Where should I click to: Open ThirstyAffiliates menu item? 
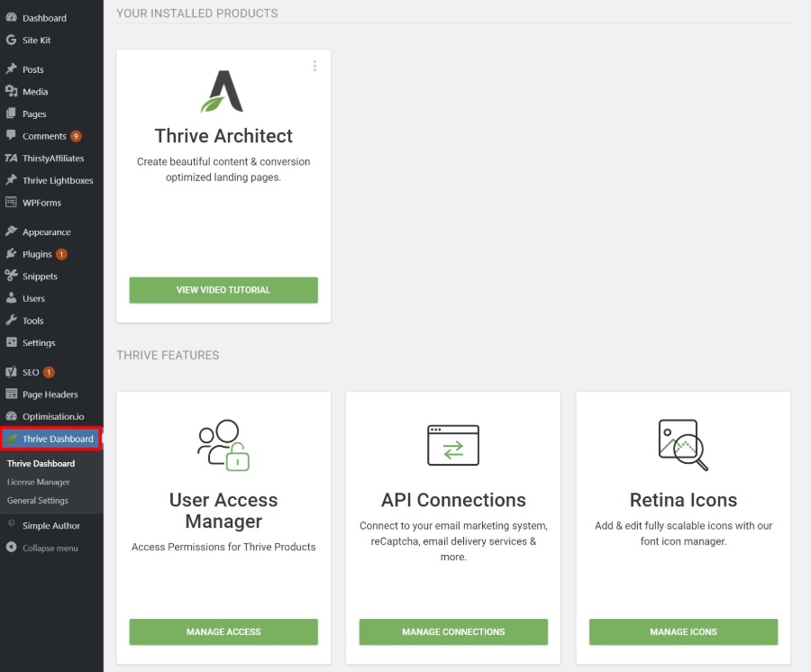[53, 159]
